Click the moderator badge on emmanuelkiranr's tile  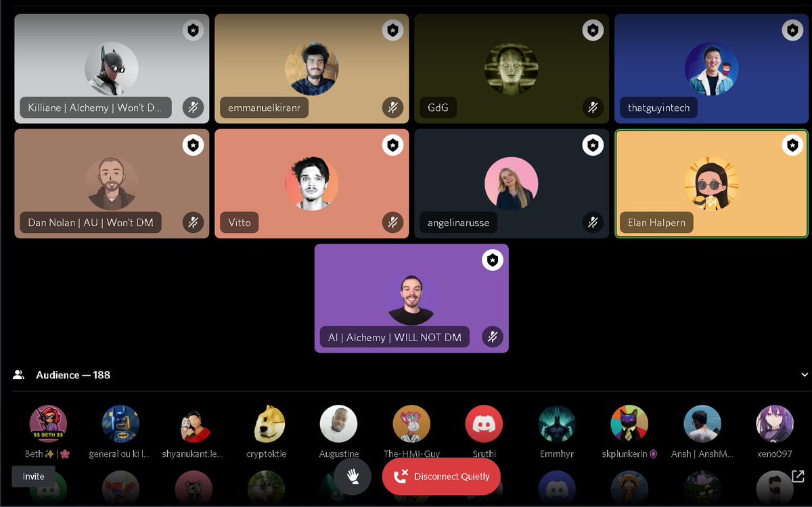393,30
